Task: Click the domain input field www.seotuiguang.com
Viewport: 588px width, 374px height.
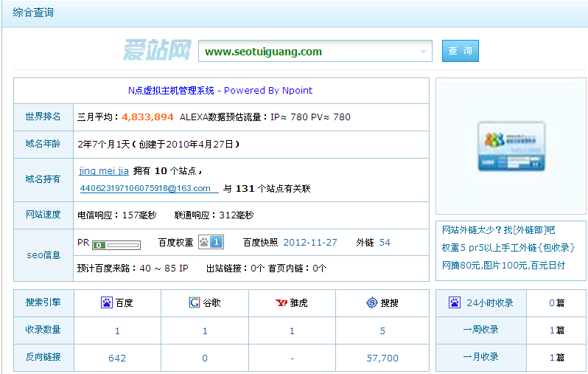Action: click(x=309, y=52)
